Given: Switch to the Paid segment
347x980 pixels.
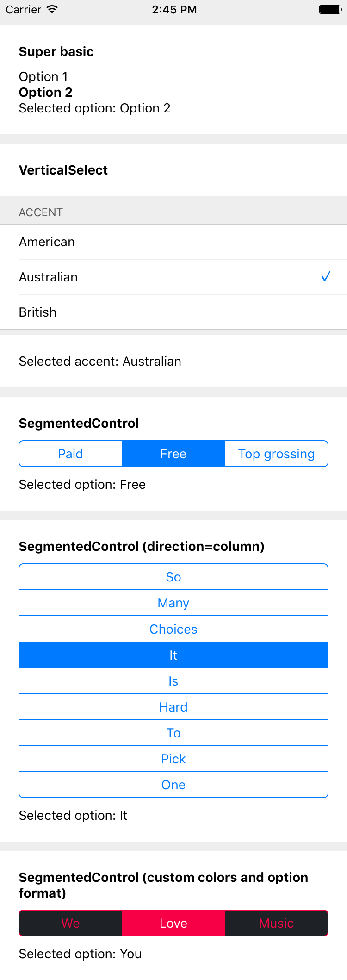Looking at the screenshot, I should coord(70,454).
